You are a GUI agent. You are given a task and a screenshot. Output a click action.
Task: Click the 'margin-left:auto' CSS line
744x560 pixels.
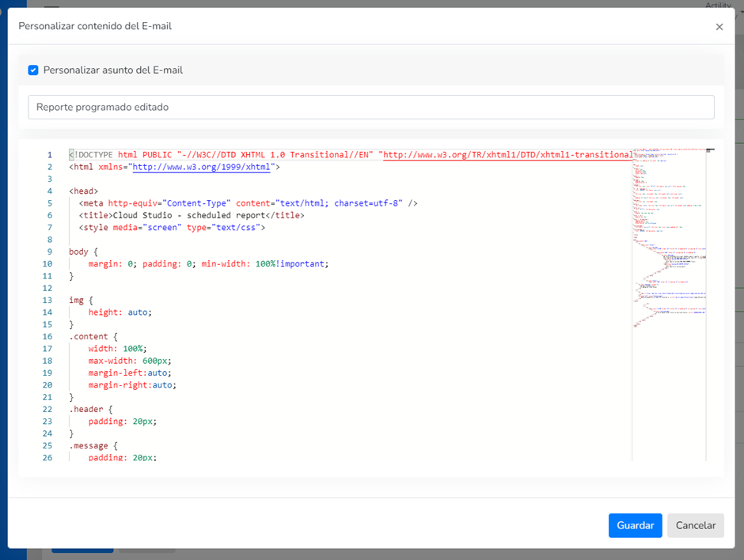pos(130,373)
